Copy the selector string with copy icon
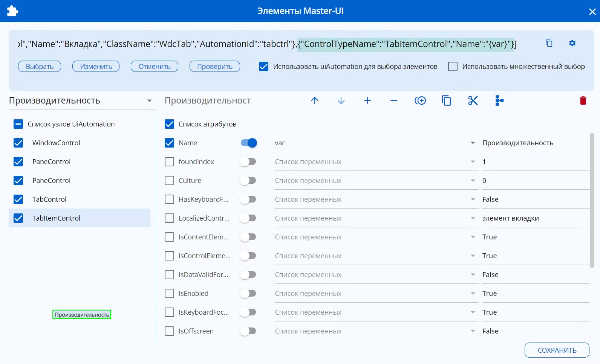 point(549,43)
